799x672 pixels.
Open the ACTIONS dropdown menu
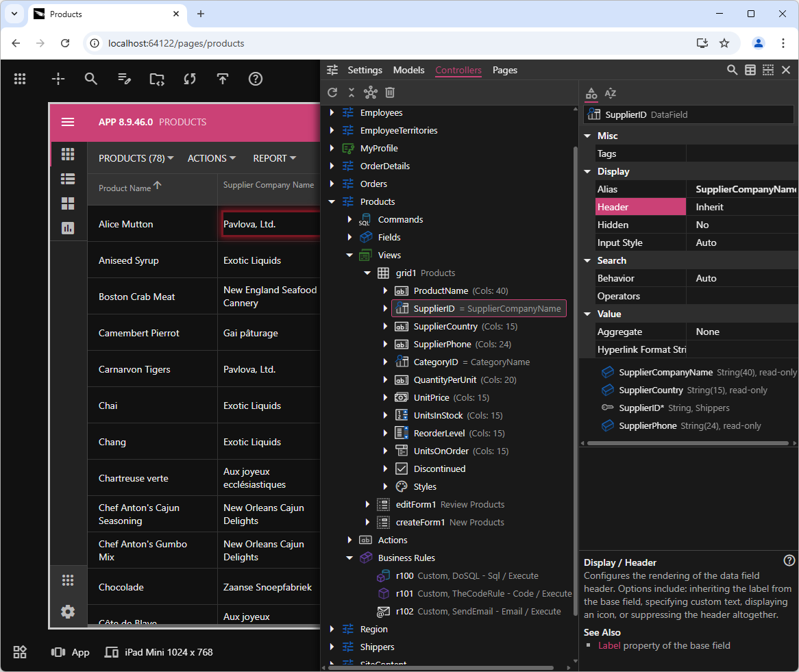[x=211, y=158]
